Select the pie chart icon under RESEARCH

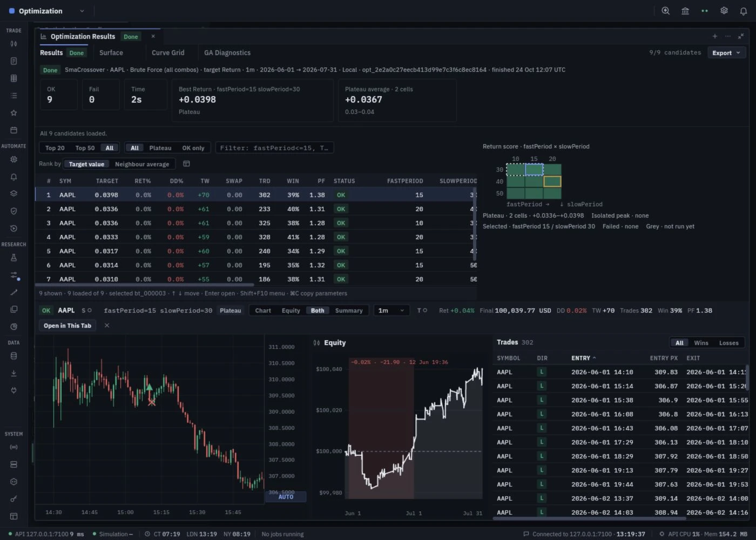pos(13,327)
